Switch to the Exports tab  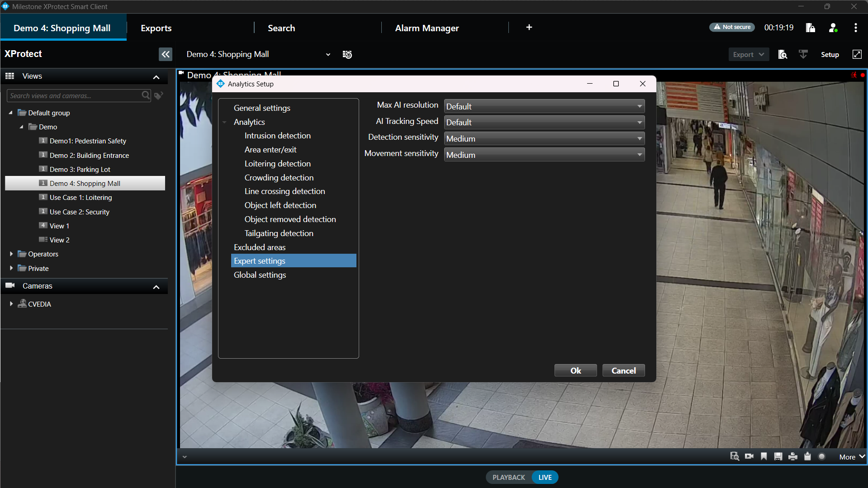[x=156, y=28]
